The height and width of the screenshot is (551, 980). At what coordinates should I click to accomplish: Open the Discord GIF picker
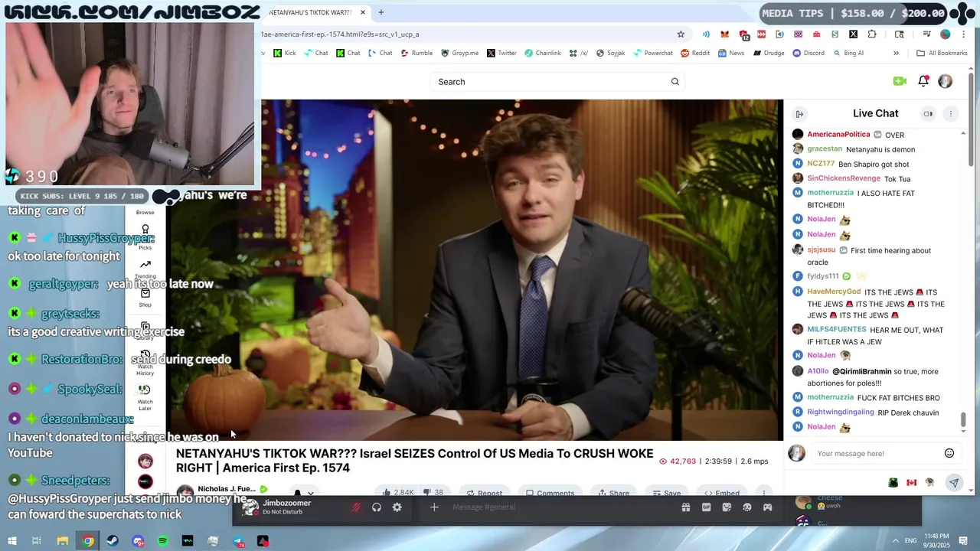pos(706,507)
